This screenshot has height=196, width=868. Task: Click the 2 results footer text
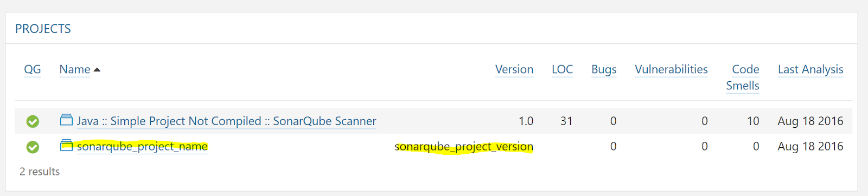click(40, 172)
